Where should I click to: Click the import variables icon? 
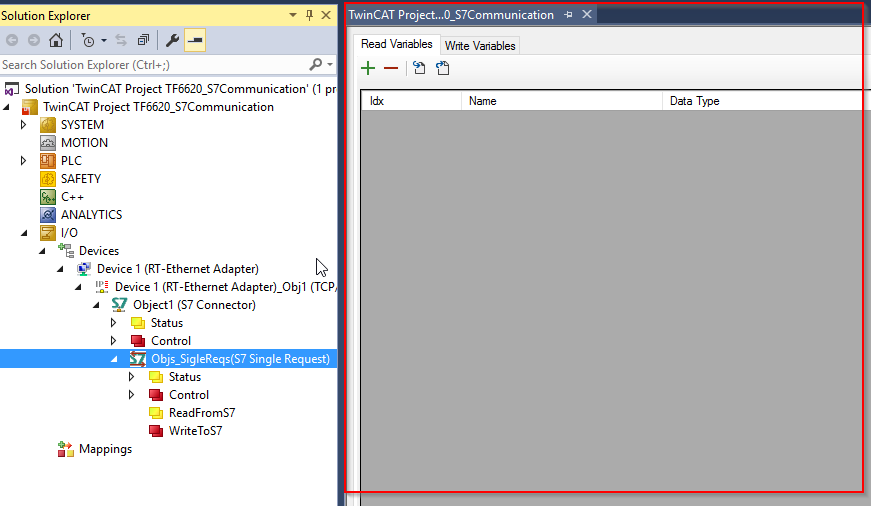click(419, 68)
